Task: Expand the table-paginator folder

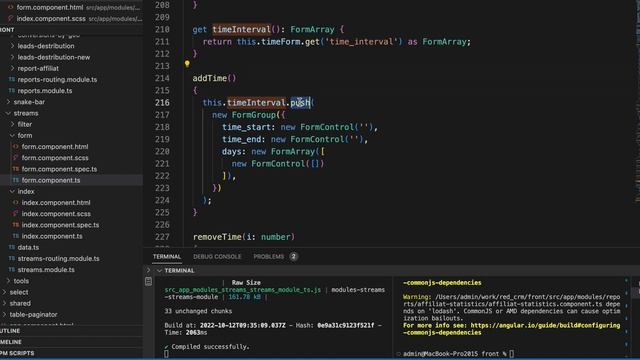Action: coord(33,315)
